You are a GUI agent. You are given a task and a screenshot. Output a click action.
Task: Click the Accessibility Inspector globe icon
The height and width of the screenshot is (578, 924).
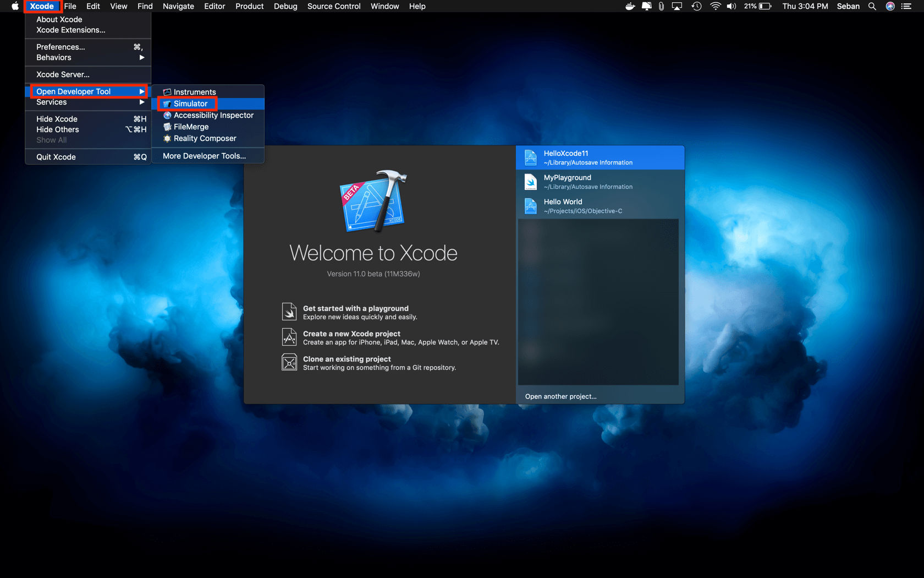pos(167,115)
